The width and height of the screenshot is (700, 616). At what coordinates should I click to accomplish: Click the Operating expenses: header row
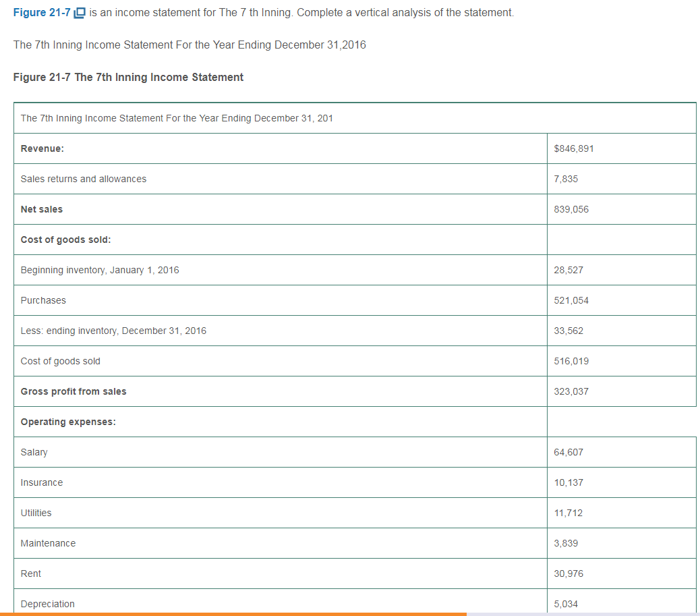click(x=68, y=422)
